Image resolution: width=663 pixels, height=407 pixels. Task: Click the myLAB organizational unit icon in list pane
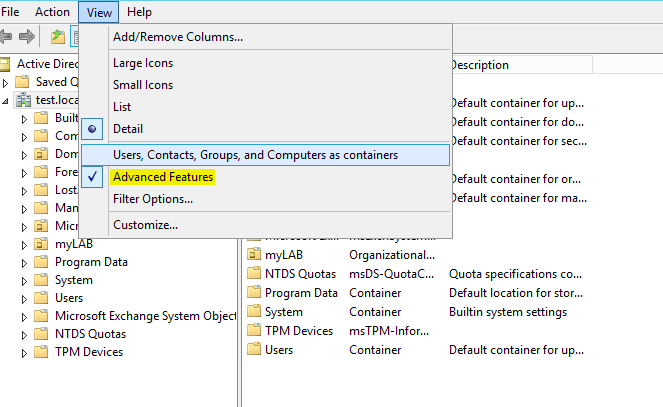tap(253, 255)
